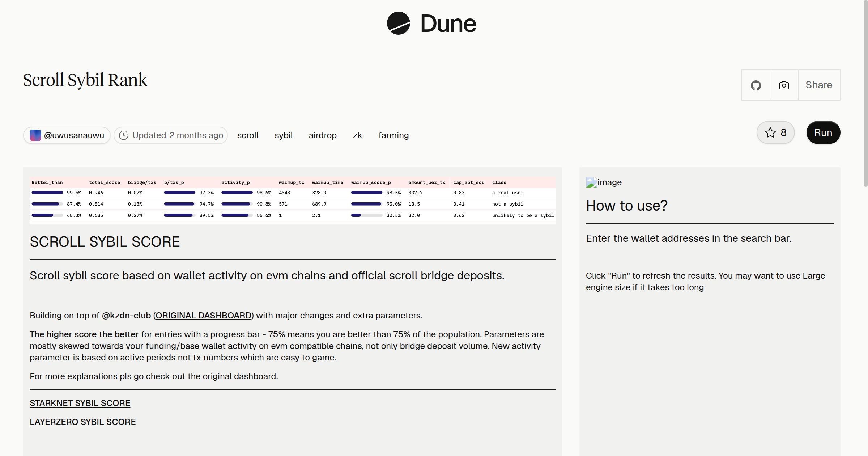The image size is (868, 456).
Task: Star the dashboard with 8 stars
Action: (775, 132)
